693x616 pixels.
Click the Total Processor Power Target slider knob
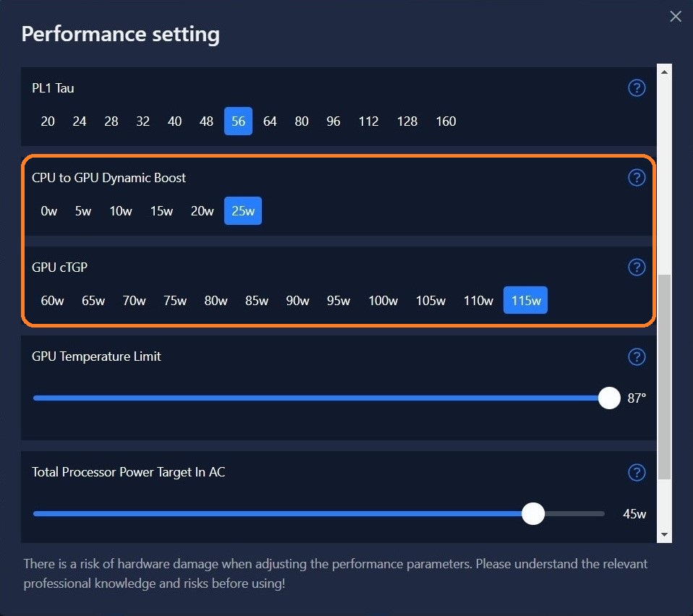point(533,513)
